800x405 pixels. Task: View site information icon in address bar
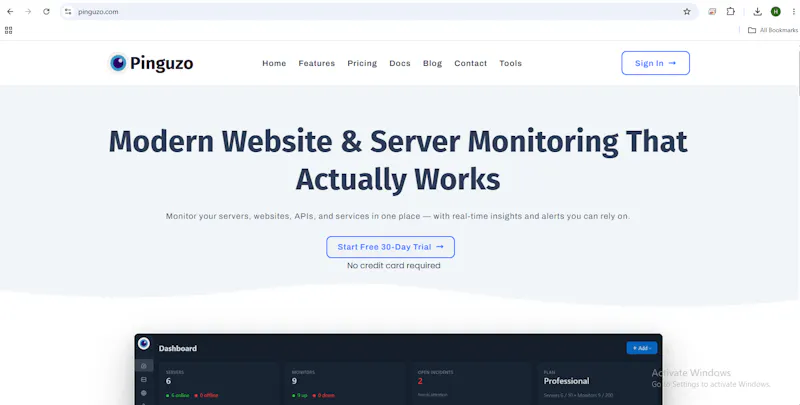[68, 11]
